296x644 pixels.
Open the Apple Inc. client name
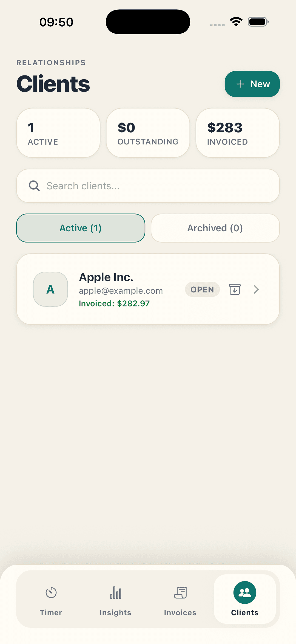[106, 277]
